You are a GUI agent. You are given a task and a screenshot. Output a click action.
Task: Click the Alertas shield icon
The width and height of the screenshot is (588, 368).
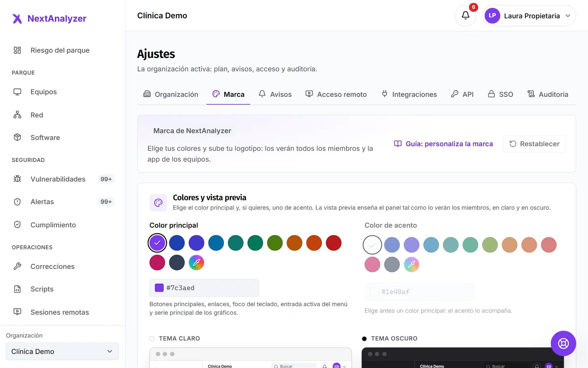[17, 202]
